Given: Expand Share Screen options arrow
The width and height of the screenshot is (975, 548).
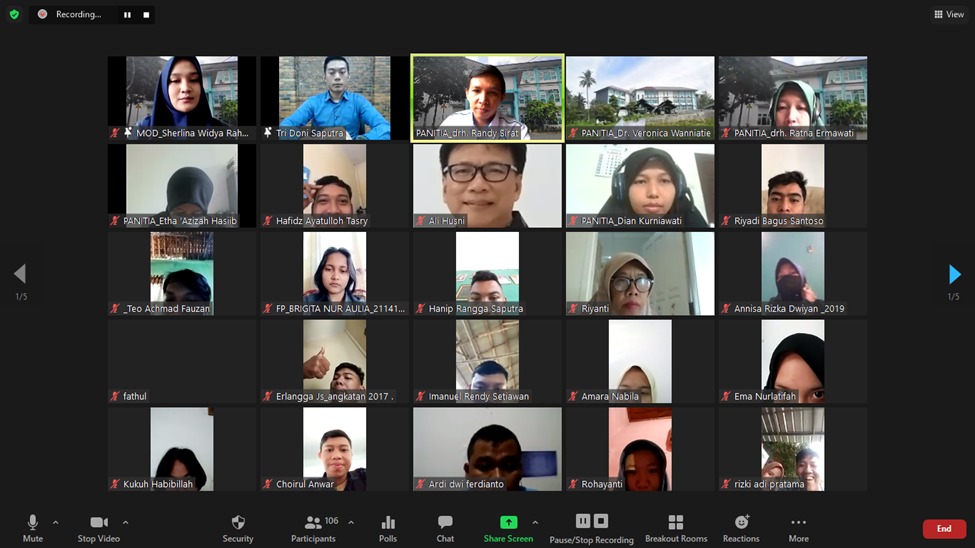Looking at the screenshot, I should coord(535,522).
